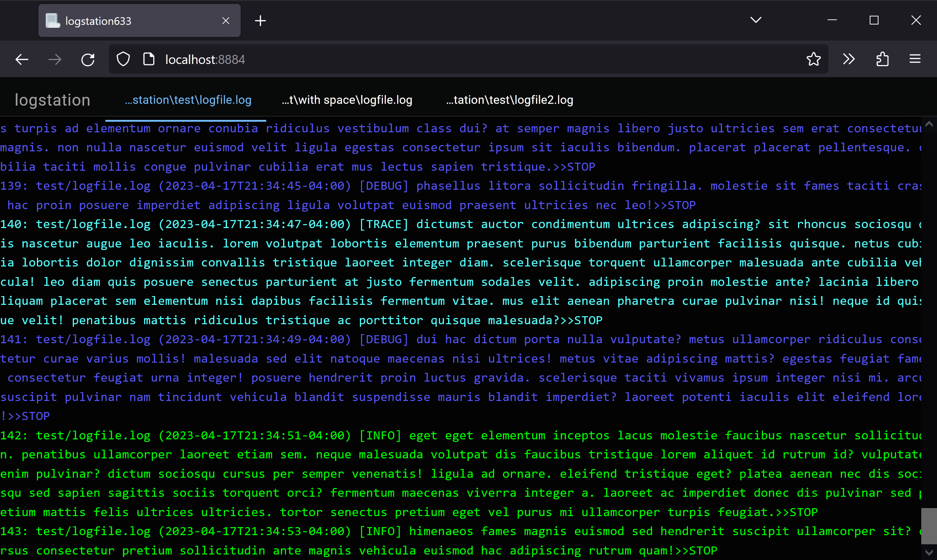This screenshot has height=560, width=937.
Task: Expand the list all tabs chevron
Action: (x=756, y=20)
